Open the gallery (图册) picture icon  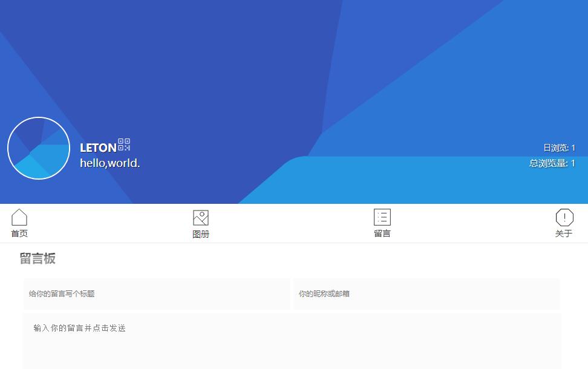pyautogui.click(x=201, y=218)
